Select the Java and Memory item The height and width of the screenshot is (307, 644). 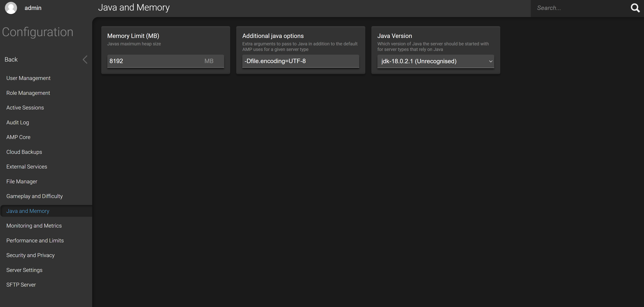[x=46, y=211]
